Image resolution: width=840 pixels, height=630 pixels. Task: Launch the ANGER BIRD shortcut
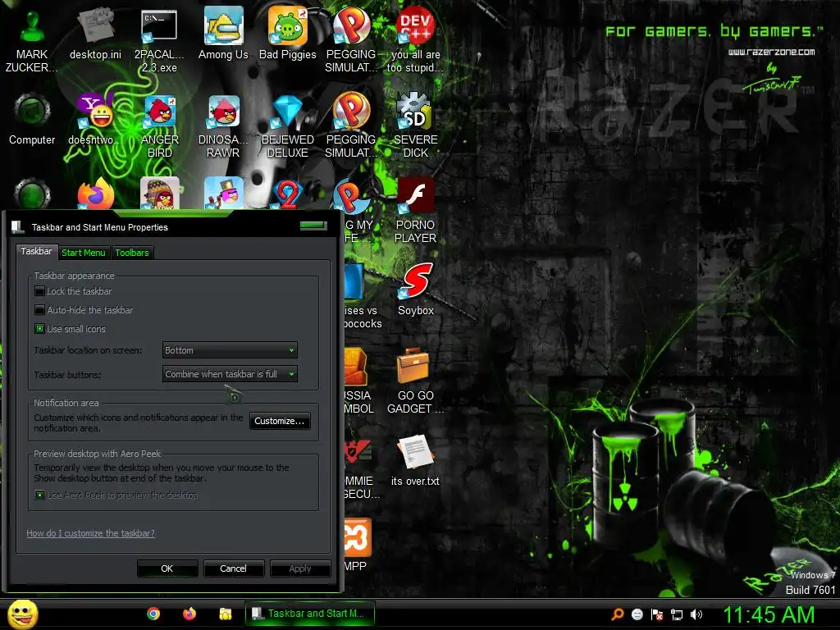click(x=159, y=127)
